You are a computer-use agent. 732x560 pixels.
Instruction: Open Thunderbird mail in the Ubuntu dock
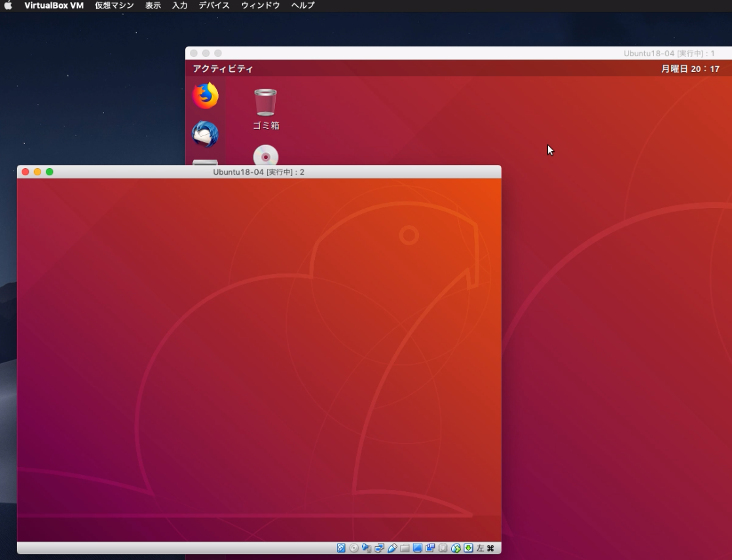(206, 134)
